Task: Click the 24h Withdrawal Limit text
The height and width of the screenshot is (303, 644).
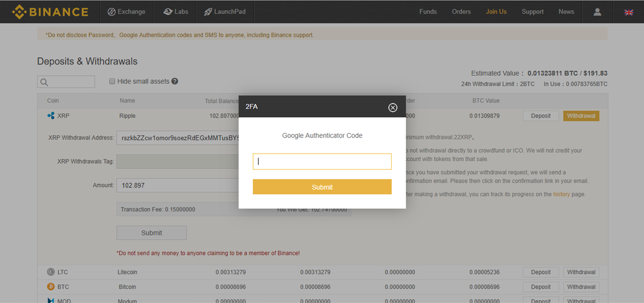Action: click(498, 84)
